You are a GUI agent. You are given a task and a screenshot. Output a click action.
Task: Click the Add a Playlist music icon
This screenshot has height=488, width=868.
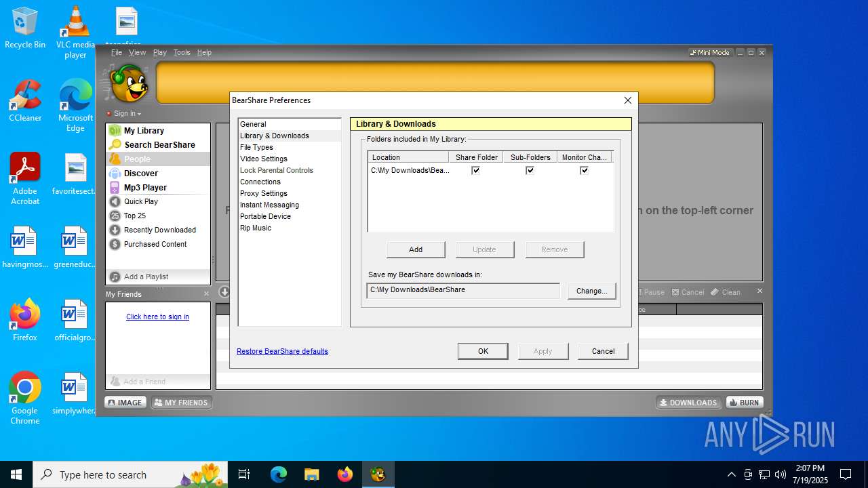pyautogui.click(x=115, y=277)
